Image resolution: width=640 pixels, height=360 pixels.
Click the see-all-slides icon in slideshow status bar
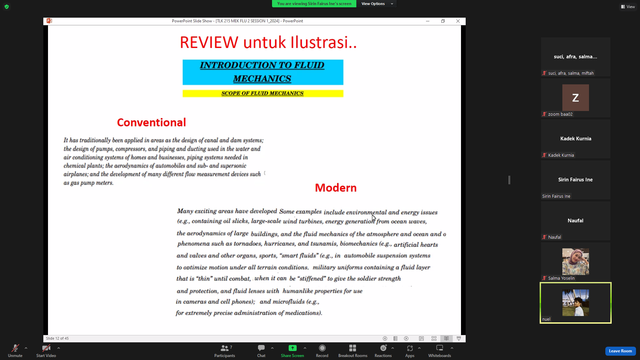click(x=396, y=338)
